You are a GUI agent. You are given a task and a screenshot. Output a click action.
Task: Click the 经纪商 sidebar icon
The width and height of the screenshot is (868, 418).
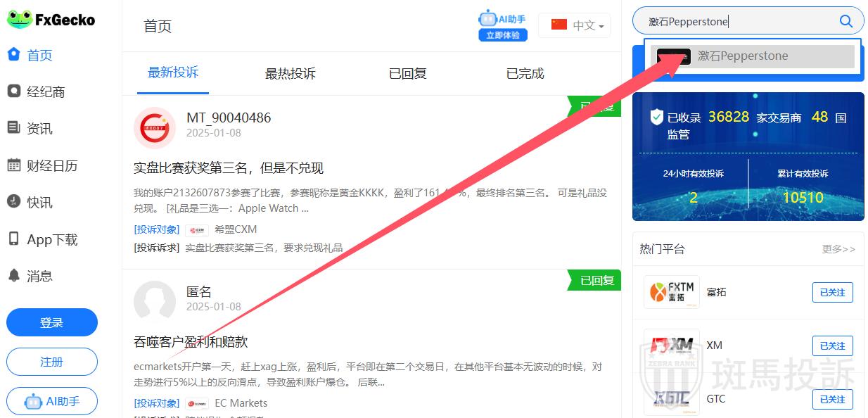tap(13, 91)
